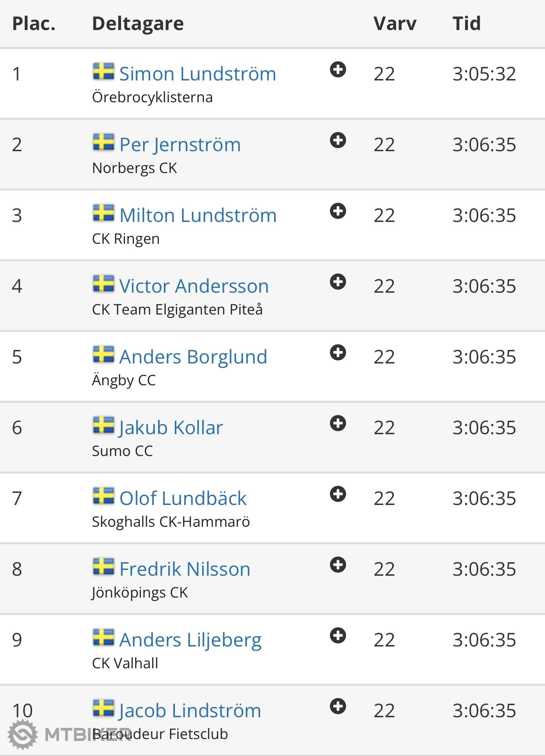Click plus icon beside Olof Lundbäck
545x756 pixels.
[x=338, y=494]
